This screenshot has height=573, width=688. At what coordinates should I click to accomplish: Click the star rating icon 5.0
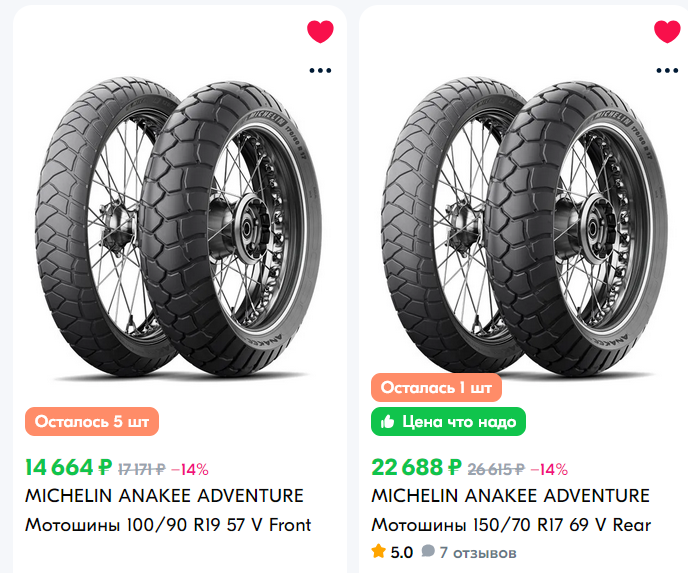379,551
